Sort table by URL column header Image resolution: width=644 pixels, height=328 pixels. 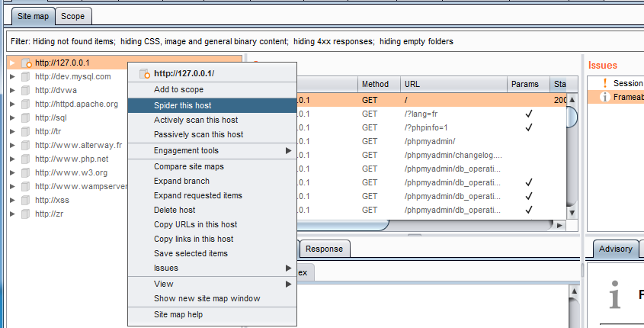453,84
